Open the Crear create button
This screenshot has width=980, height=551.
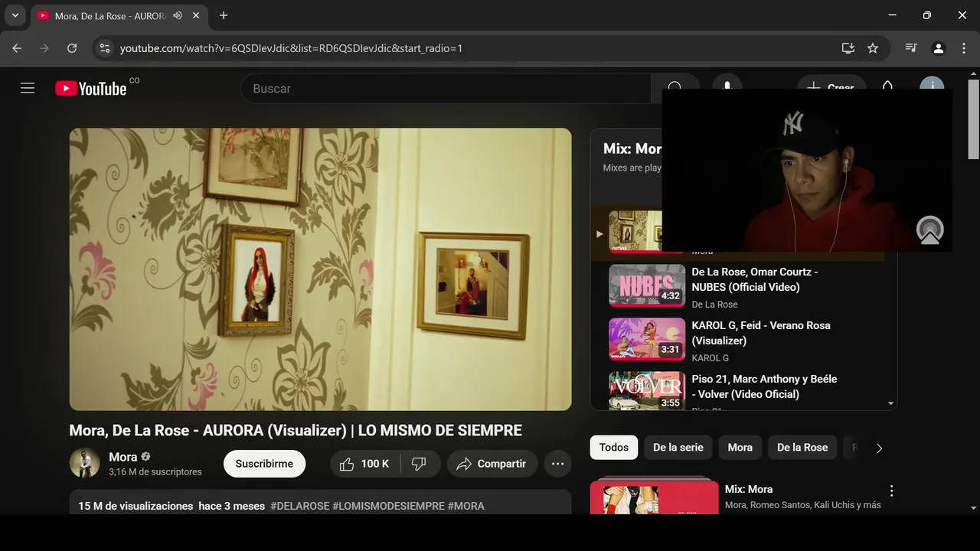(831, 88)
